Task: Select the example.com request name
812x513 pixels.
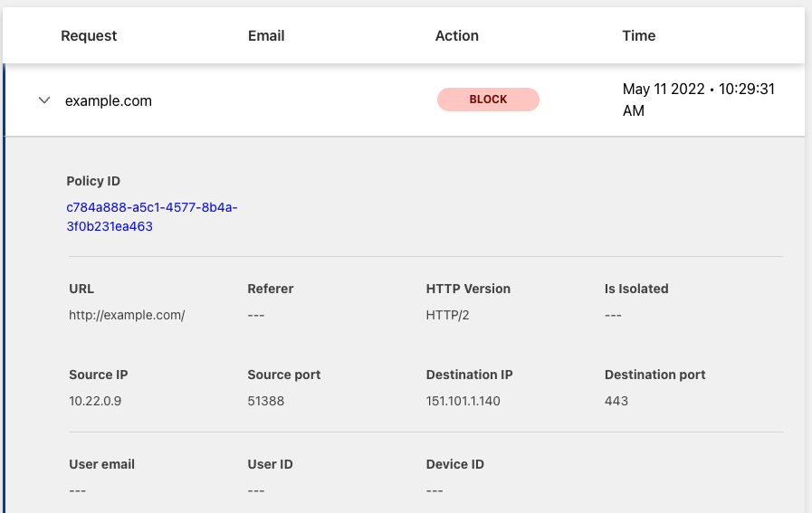Action: [109, 101]
